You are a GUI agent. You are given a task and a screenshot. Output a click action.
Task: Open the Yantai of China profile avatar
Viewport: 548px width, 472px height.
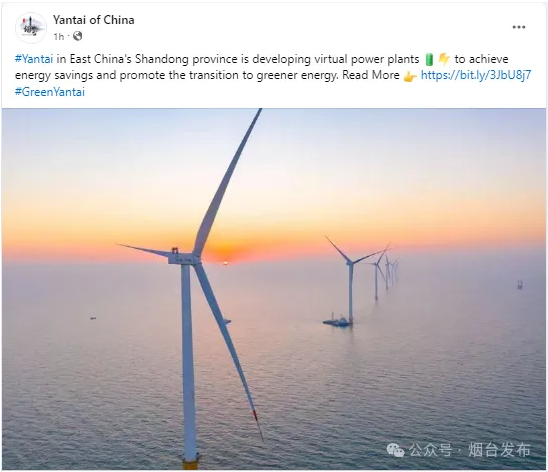click(x=31, y=28)
